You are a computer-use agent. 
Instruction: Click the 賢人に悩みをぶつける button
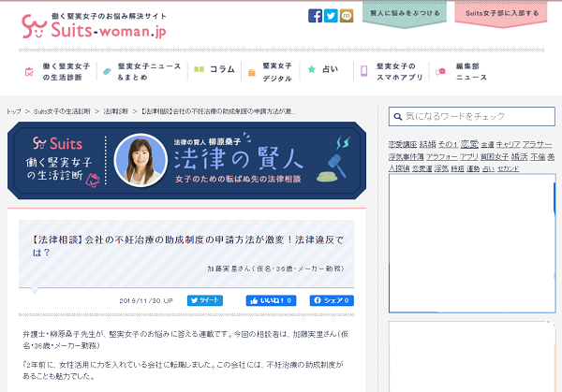tap(407, 14)
